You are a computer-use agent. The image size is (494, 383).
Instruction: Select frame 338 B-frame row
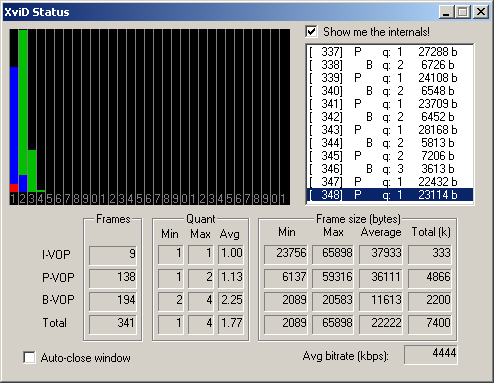pos(389,65)
